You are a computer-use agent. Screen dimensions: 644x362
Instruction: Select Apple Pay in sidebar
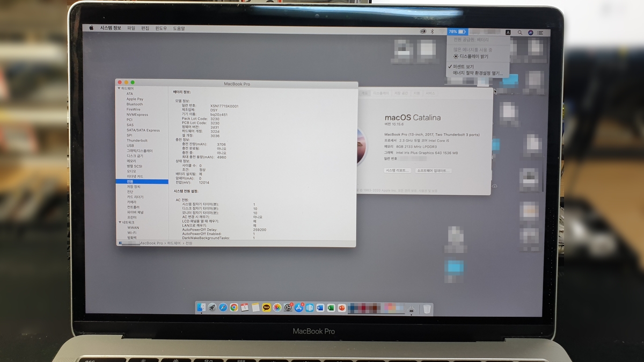click(135, 99)
